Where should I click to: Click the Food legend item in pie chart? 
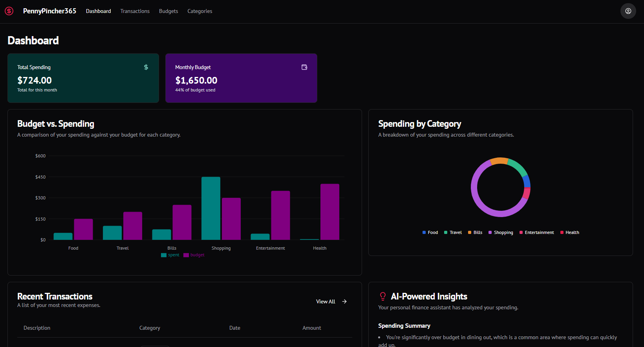tap(430, 232)
